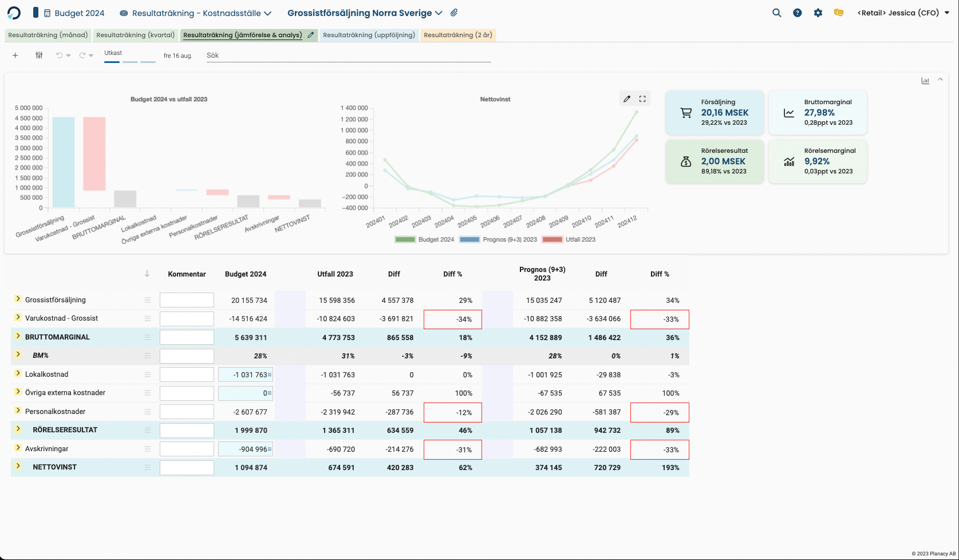This screenshot has height=560, width=959.
Task: Open the <Retail> Jessica (CFO) user menu
Action: 903,13
